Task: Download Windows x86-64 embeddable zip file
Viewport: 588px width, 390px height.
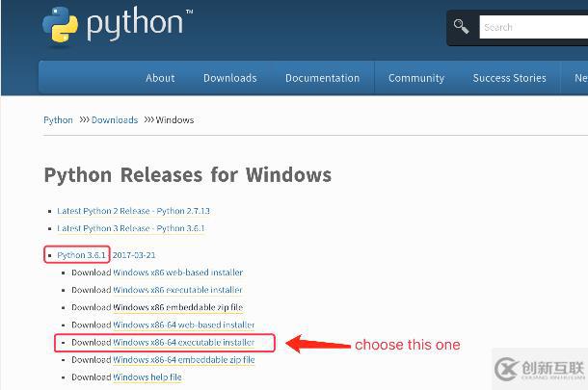Action: point(184,359)
